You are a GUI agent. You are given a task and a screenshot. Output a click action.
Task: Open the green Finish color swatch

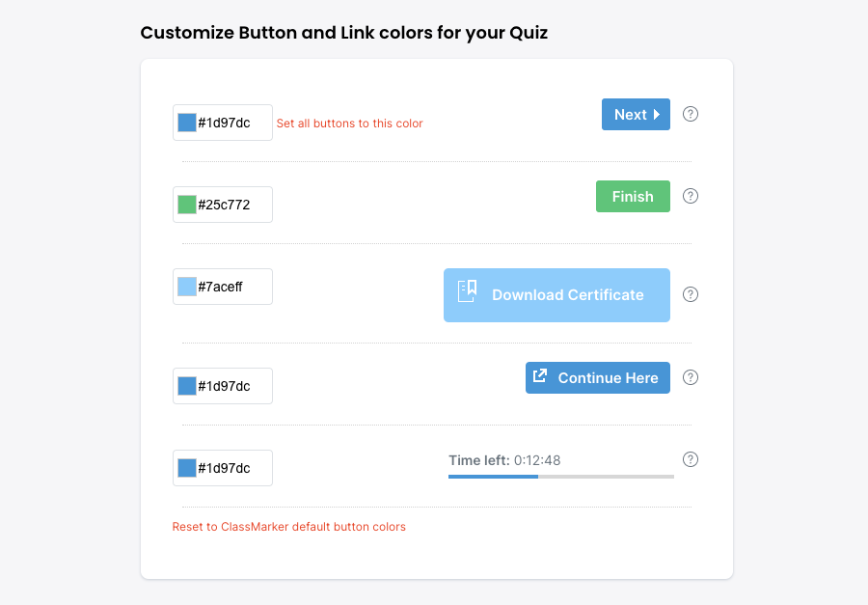187,205
